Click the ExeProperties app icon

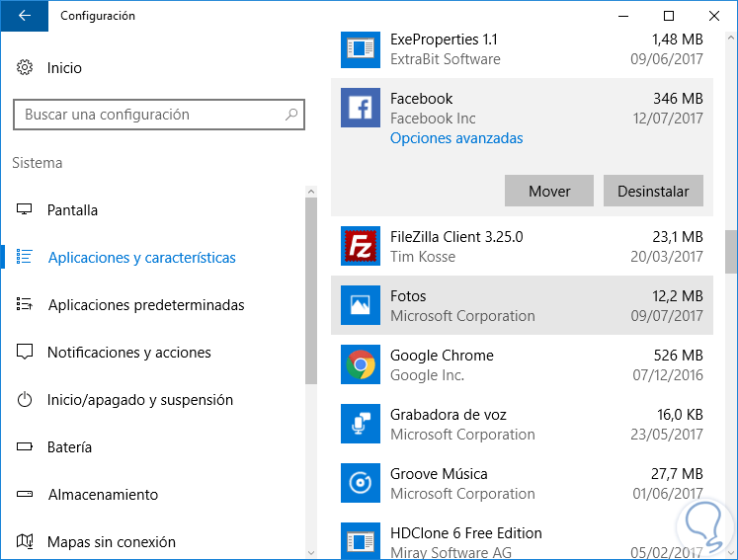click(360, 48)
